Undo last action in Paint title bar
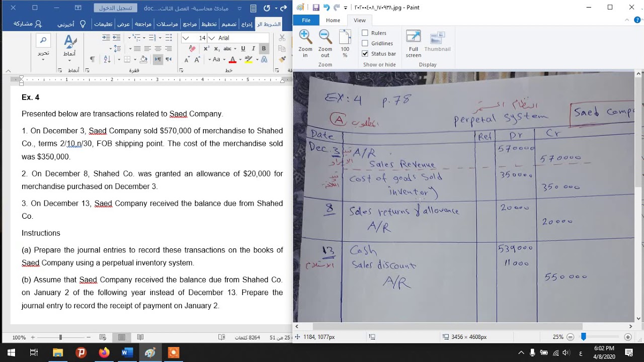644x362 pixels. pos(327,8)
